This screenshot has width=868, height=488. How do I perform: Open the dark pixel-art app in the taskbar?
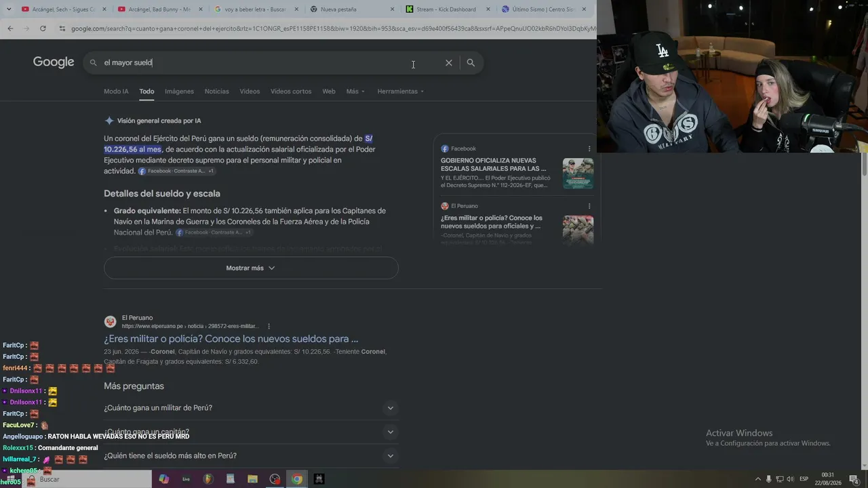click(x=319, y=479)
